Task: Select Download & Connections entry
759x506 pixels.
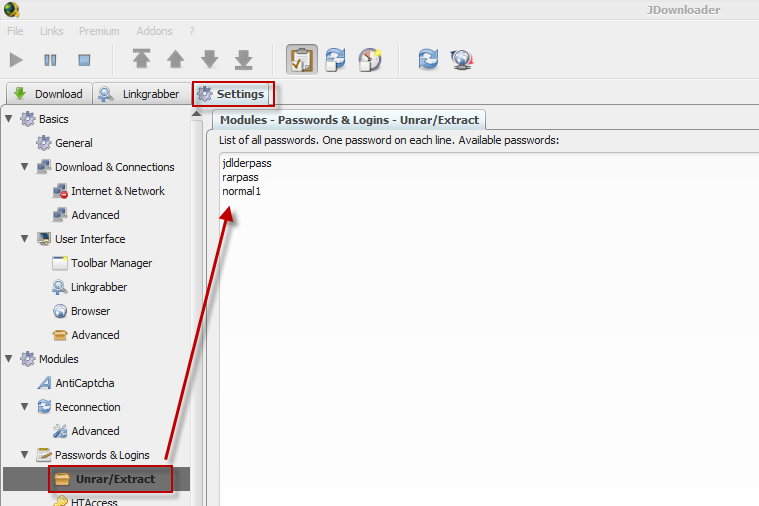Action: [115, 167]
